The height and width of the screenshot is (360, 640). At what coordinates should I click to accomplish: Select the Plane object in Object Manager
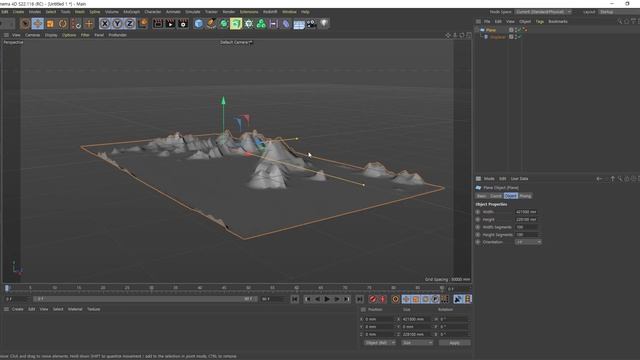[491, 30]
